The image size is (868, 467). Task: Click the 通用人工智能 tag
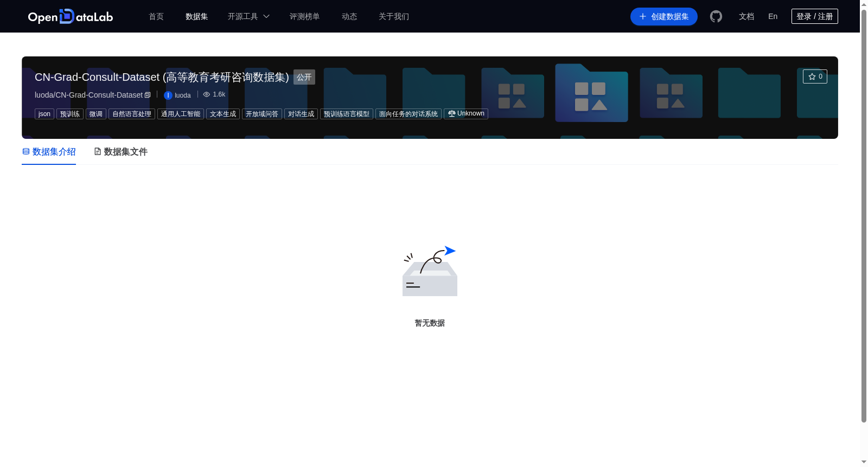pos(181,114)
